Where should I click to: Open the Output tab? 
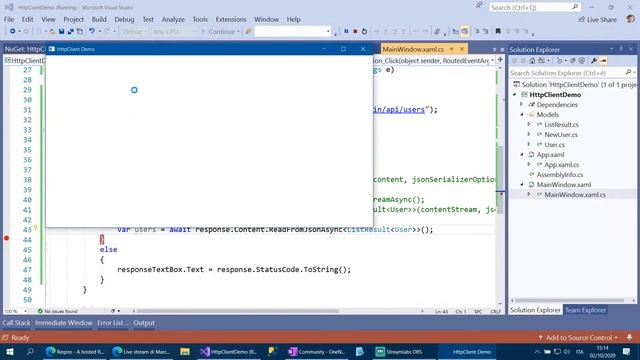point(144,323)
